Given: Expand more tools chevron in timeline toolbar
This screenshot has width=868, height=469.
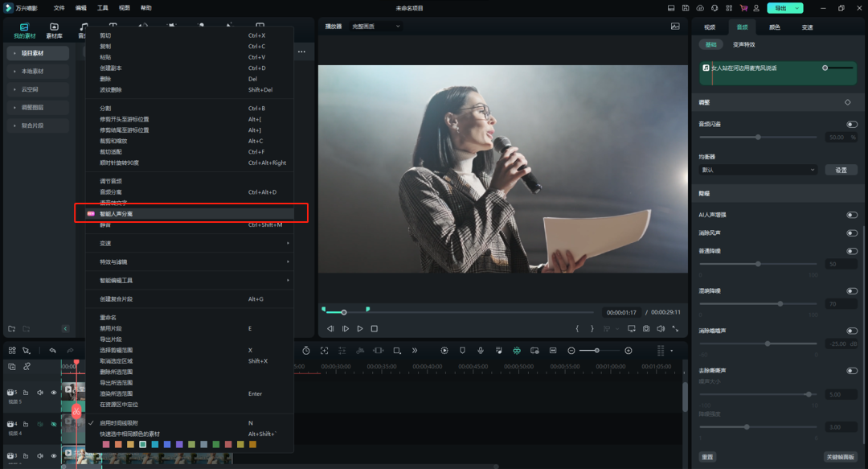Looking at the screenshot, I should [x=415, y=351].
